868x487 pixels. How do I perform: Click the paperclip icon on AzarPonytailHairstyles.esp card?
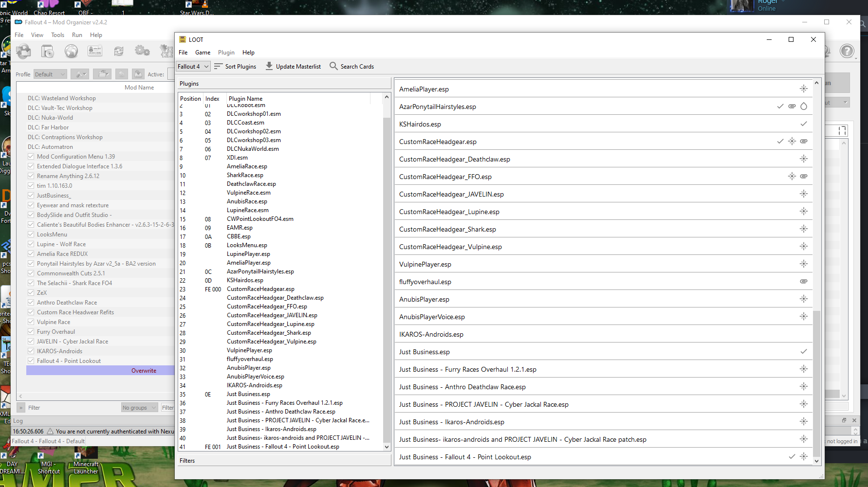click(792, 106)
